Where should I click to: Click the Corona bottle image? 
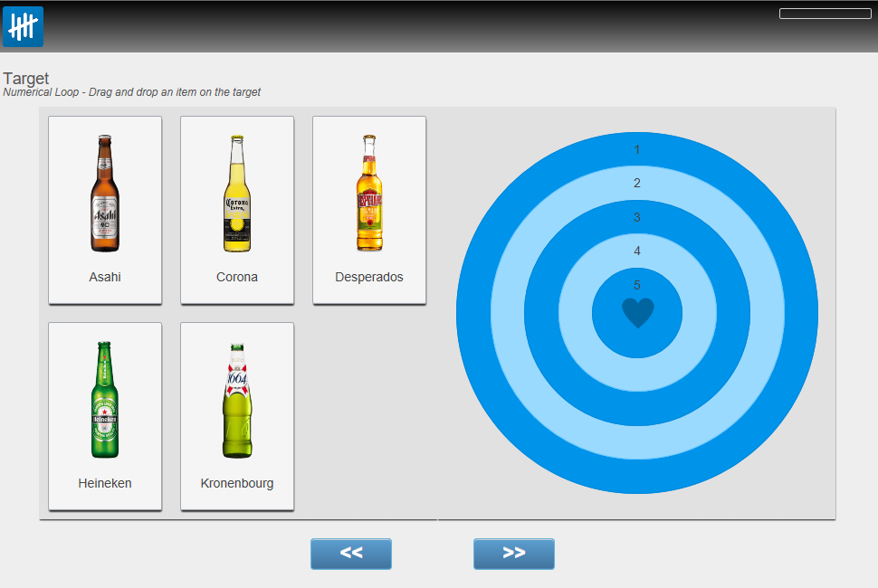coord(237,193)
